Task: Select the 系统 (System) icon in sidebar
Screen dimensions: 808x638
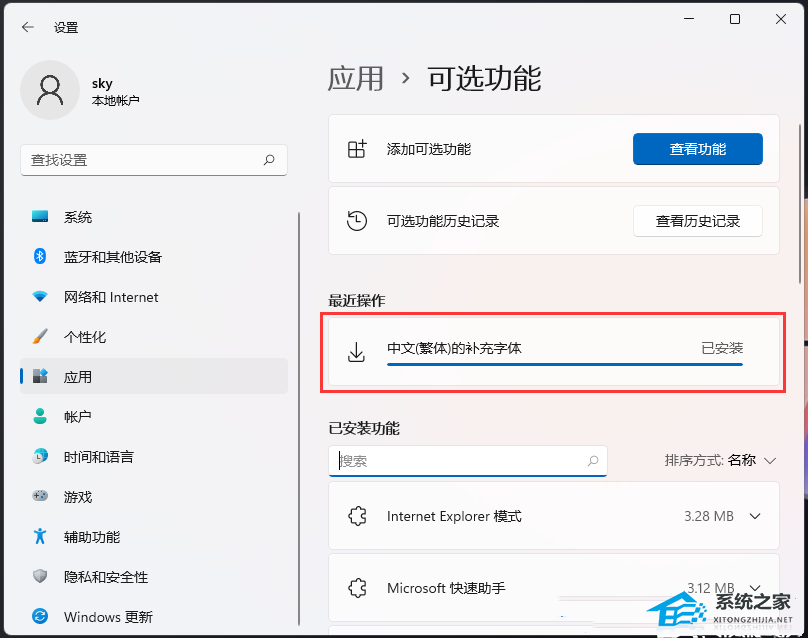Action: pyautogui.click(x=40, y=217)
